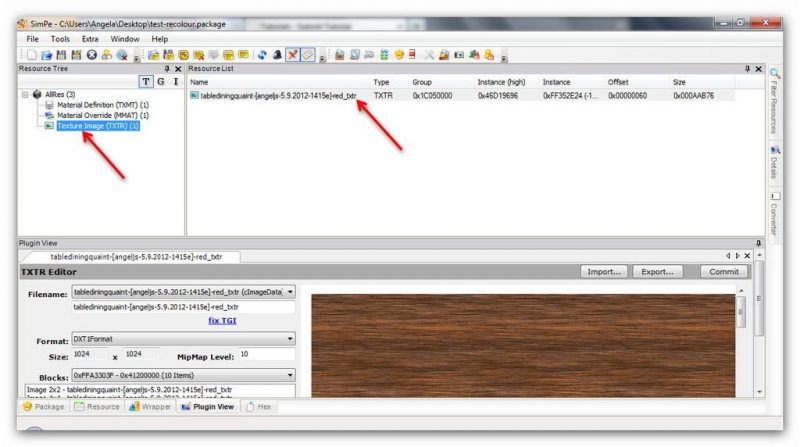Close the Resource List panel
Viewport: 800px width, 447px height.
(x=759, y=69)
